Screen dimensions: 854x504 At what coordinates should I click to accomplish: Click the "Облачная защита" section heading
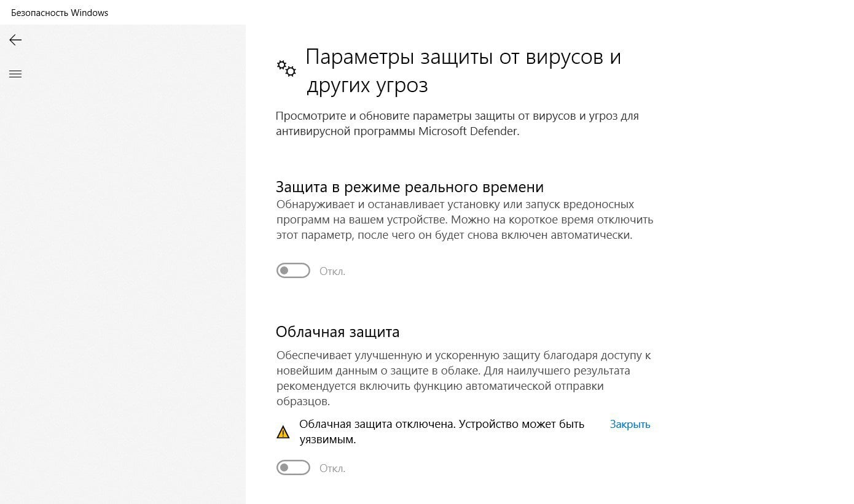click(337, 331)
